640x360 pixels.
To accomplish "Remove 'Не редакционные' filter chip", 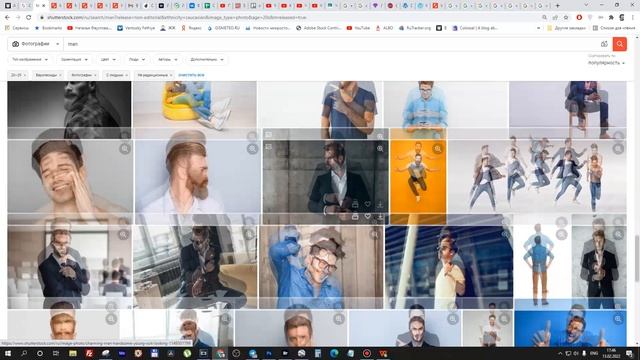I will click(171, 75).
